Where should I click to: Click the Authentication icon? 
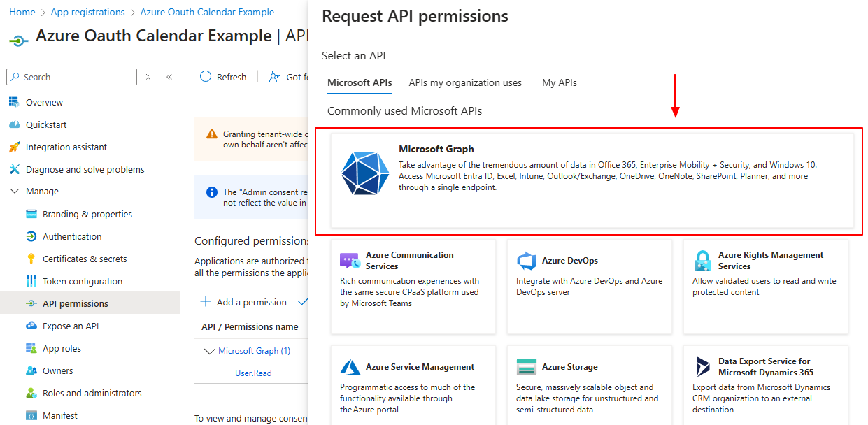point(31,236)
